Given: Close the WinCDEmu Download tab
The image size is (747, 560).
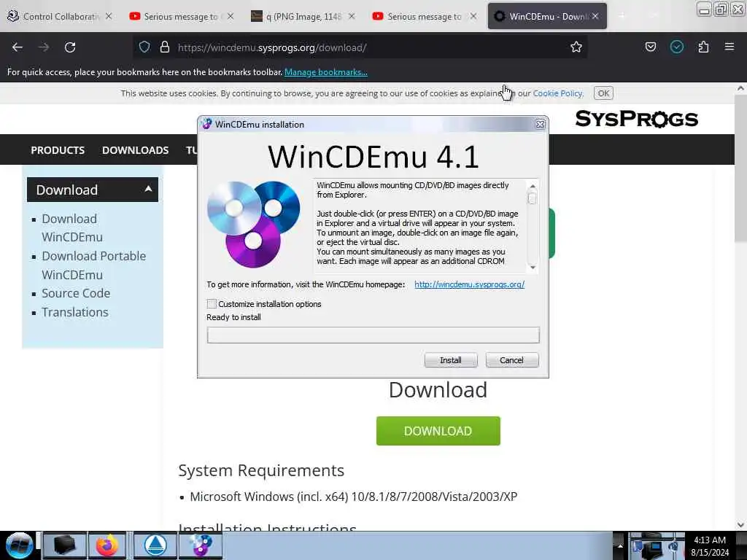Looking at the screenshot, I should (595, 16).
